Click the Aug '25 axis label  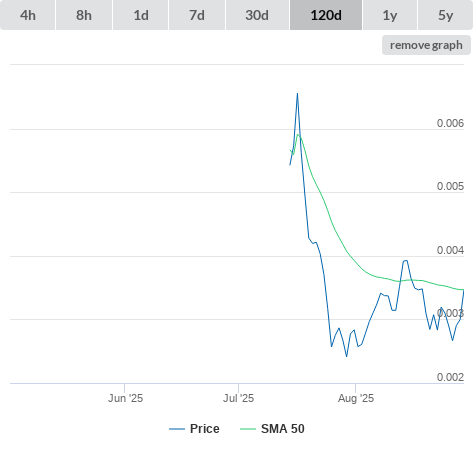tap(356, 398)
